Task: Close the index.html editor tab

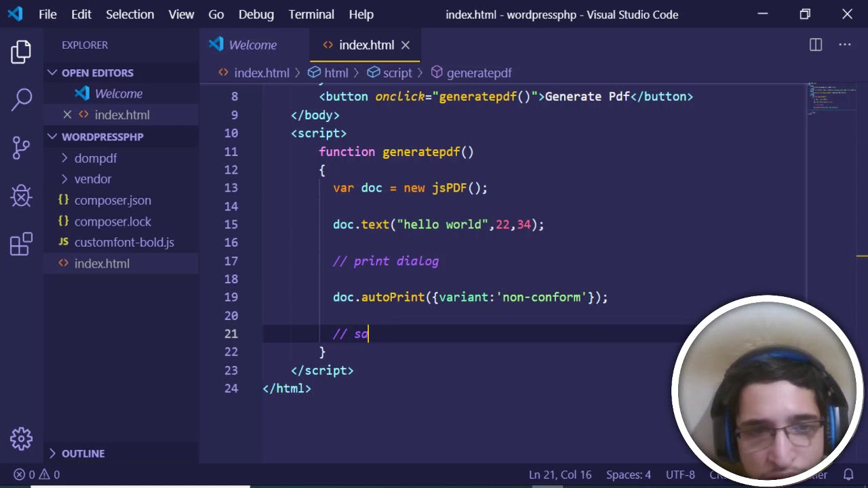Action: tap(406, 45)
